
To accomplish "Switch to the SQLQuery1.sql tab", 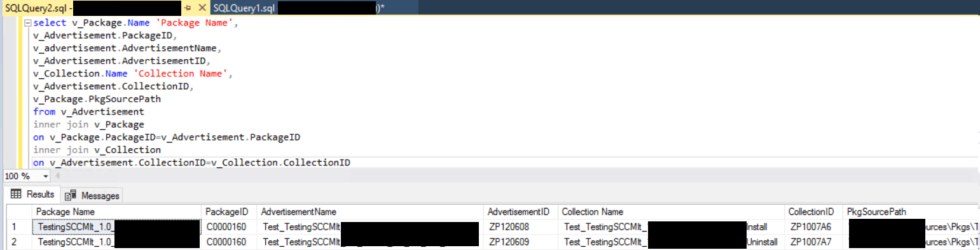I will coord(300,8).
